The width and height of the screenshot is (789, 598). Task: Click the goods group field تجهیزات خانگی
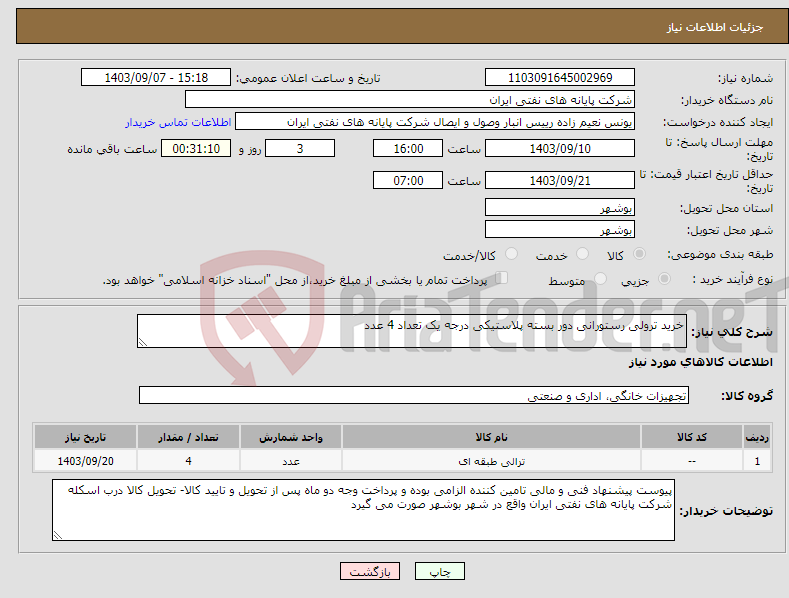coord(414,395)
